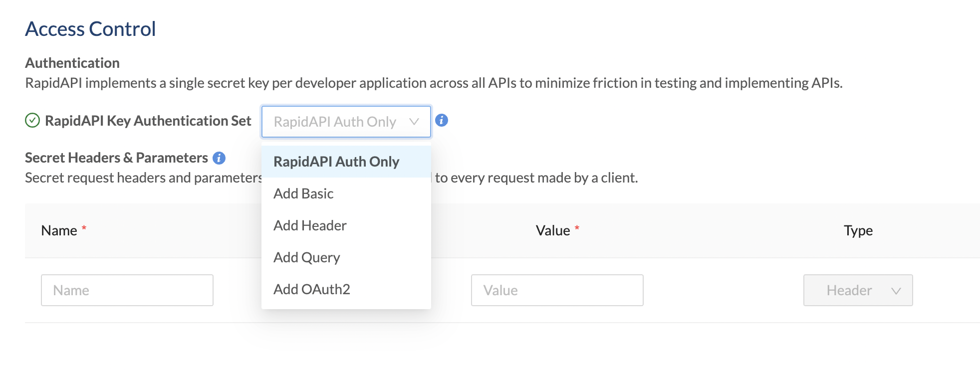
Task: Open the RapidAPI Auth Only dropdown
Action: pyautogui.click(x=346, y=122)
